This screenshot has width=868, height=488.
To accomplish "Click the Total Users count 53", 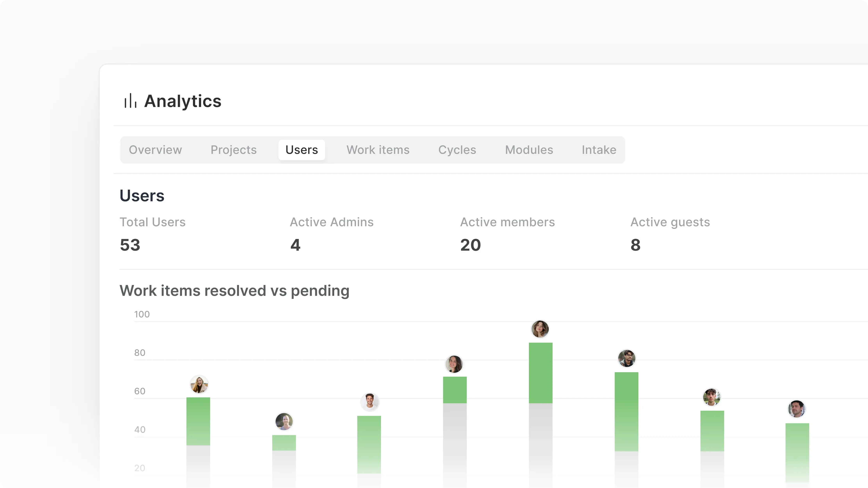I will [x=130, y=245].
